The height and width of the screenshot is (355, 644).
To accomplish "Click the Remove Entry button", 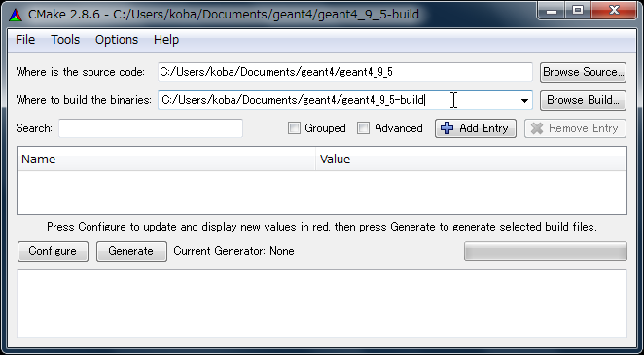I will click(575, 128).
